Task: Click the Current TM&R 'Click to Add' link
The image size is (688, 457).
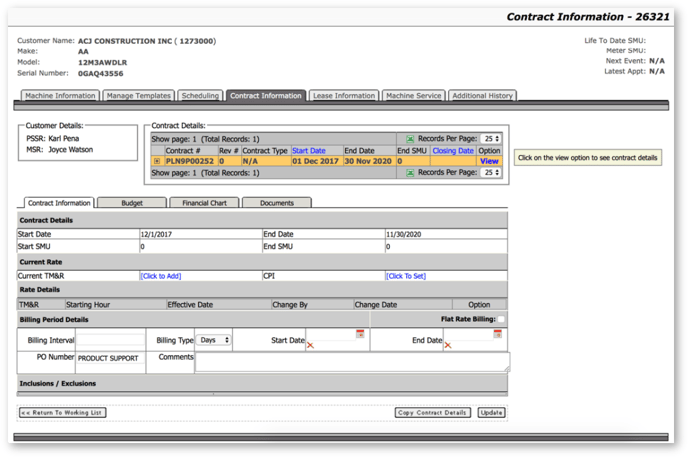Action: [161, 276]
